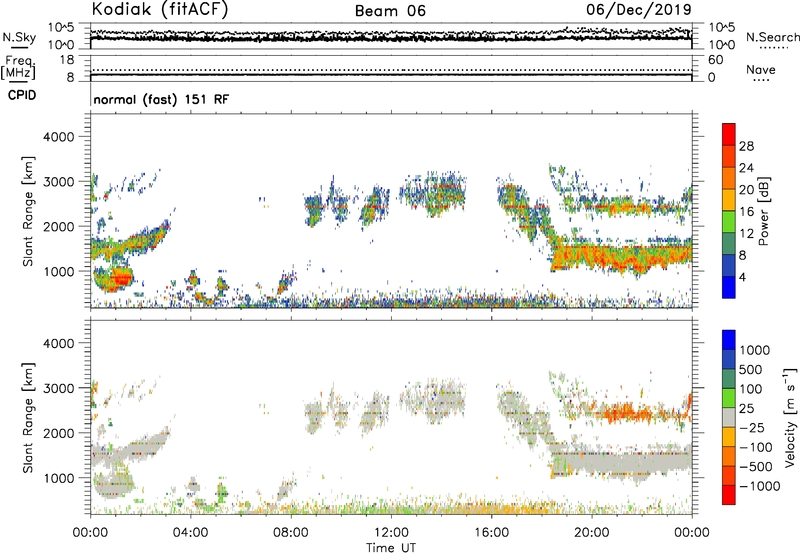
Task: Click the 'Power [dB]' colorbar label
Action: point(763,211)
